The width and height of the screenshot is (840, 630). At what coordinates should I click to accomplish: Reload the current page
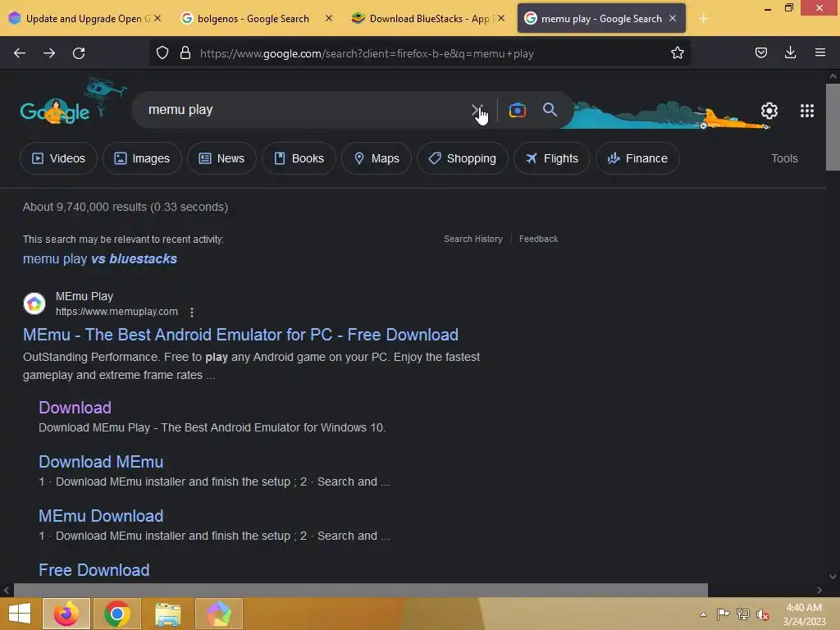click(79, 53)
